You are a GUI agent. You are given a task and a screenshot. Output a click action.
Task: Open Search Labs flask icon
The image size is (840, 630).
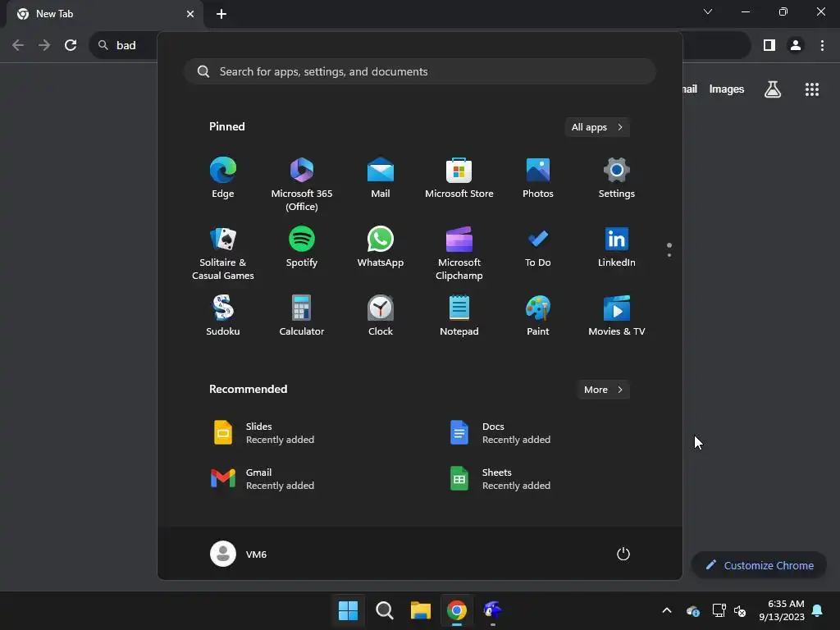click(773, 89)
